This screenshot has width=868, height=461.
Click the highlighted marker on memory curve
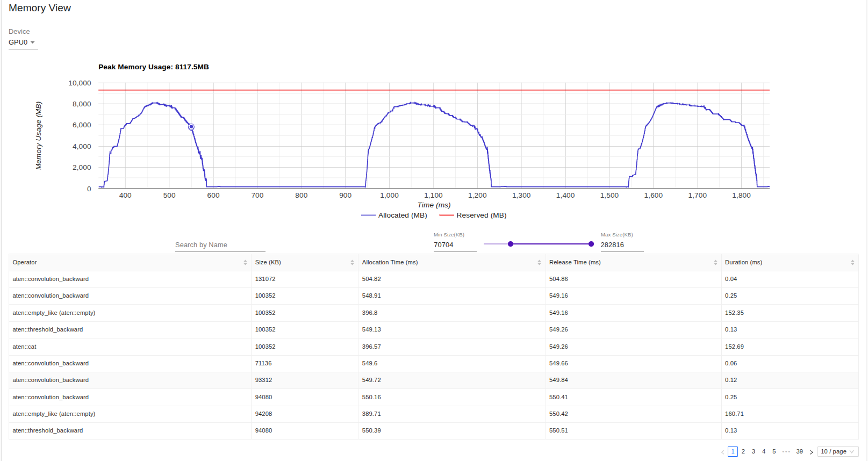(x=191, y=127)
